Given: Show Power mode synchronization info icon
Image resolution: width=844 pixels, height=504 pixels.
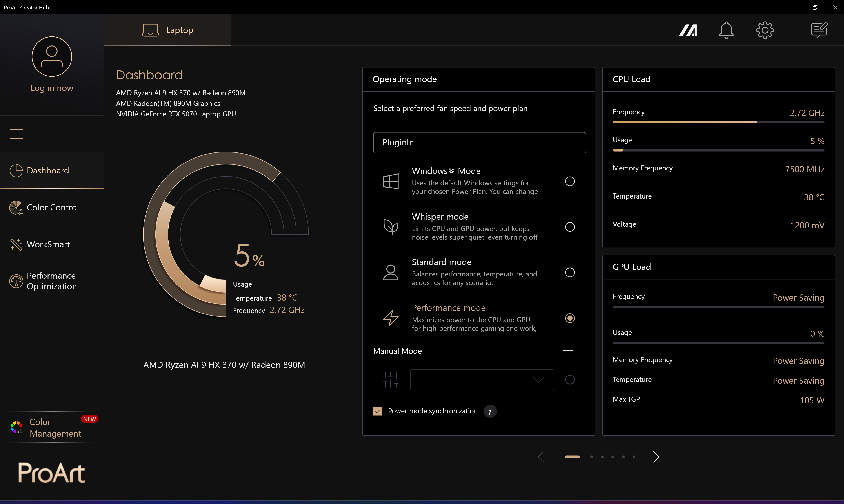Looking at the screenshot, I should point(490,411).
